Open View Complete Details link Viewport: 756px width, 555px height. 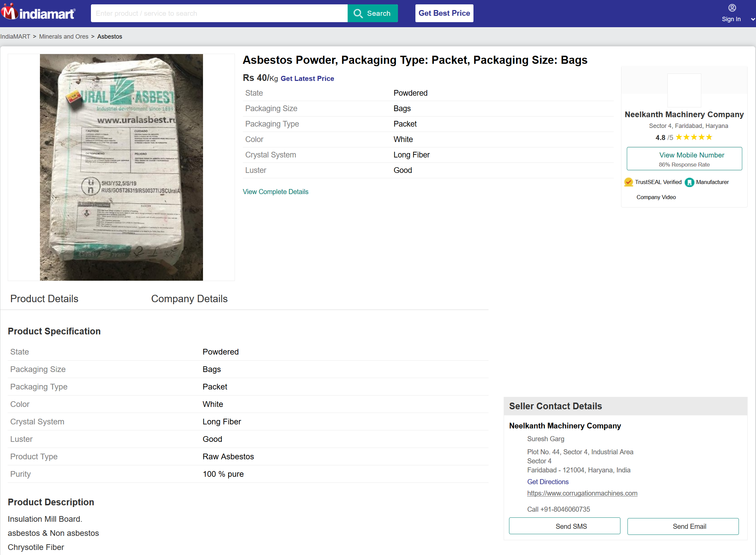tap(275, 192)
